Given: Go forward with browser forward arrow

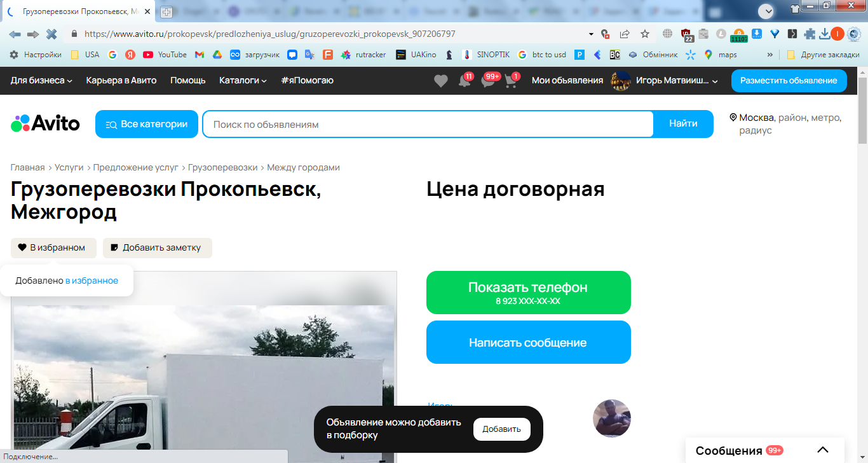Looking at the screenshot, I should pos(33,34).
